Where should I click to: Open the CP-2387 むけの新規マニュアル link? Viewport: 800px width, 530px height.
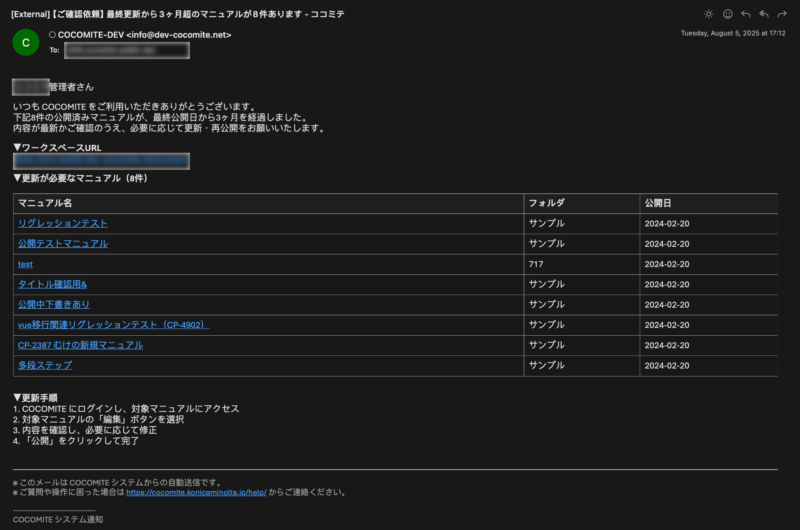(80, 345)
